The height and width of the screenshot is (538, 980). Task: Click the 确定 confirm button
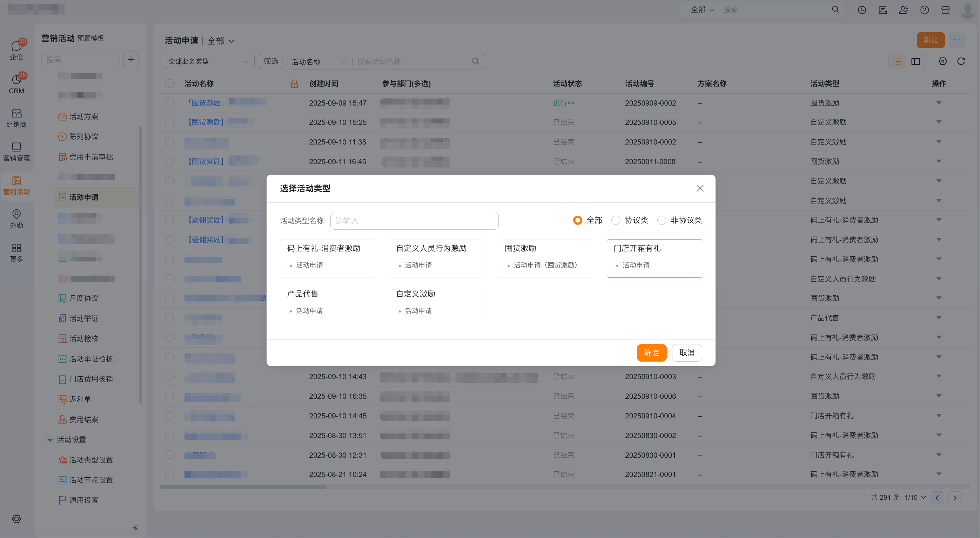[x=651, y=353]
